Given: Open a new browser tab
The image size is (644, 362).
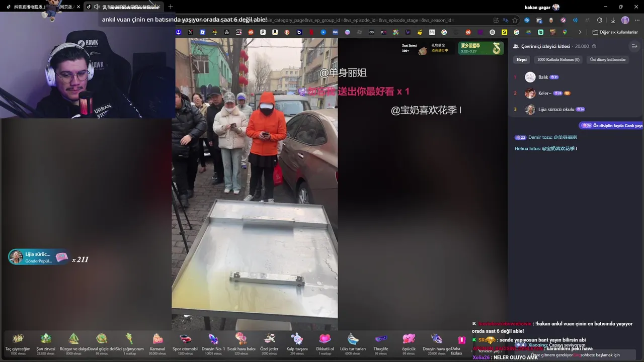Looking at the screenshot, I should coord(171,7).
